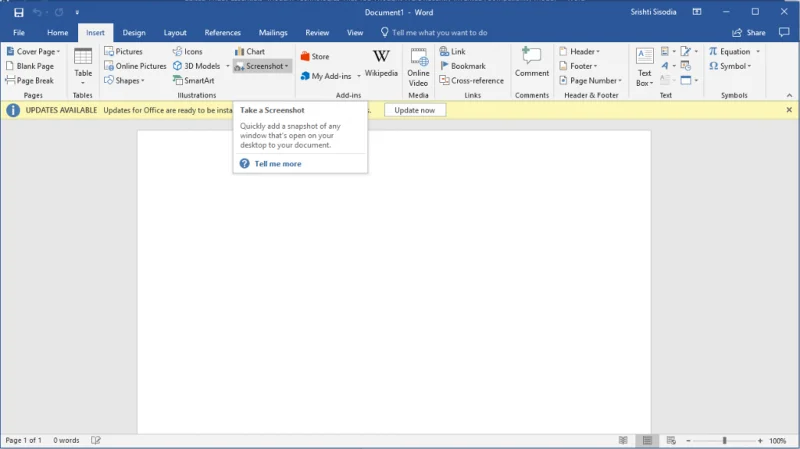
Task: Switch to the View tab
Action: point(355,33)
